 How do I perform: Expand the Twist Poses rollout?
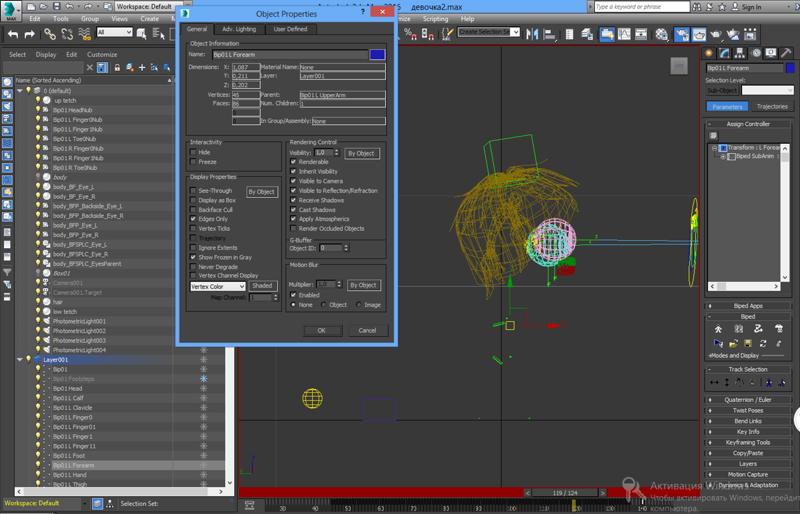tap(747, 410)
